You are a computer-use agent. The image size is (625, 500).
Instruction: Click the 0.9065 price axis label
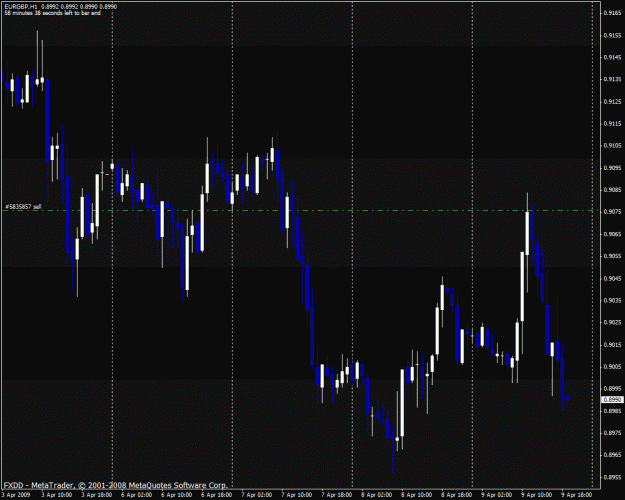click(612, 234)
